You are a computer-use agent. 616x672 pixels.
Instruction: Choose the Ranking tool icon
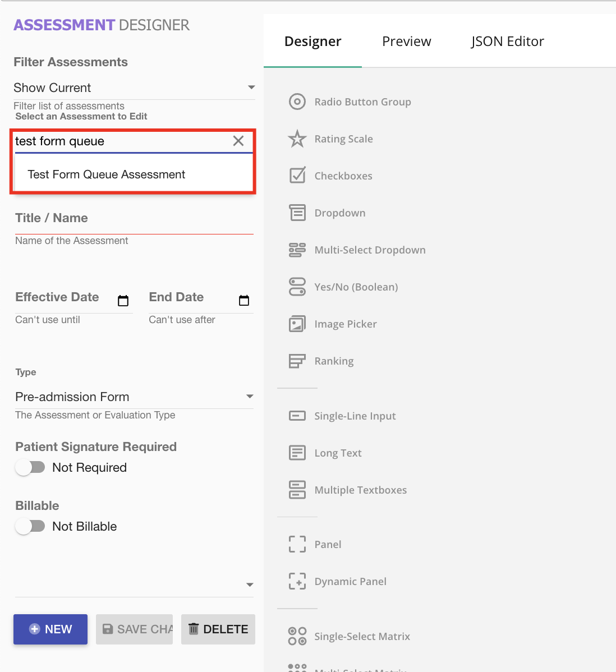click(x=297, y=361)
